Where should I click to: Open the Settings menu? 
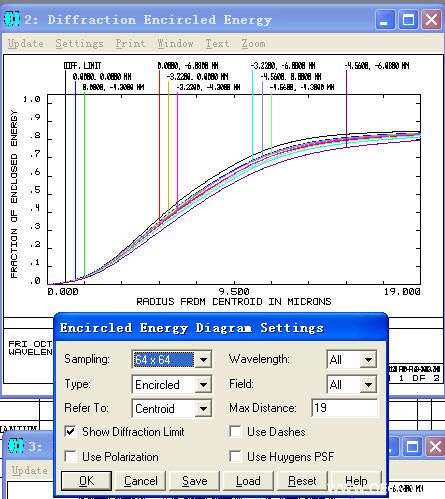point(79,44)
